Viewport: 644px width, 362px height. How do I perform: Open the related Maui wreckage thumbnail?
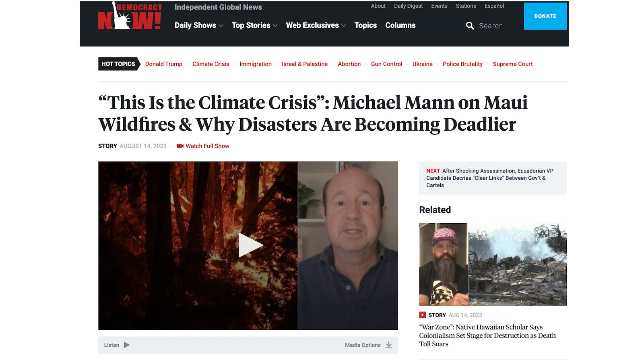[493, 264]
